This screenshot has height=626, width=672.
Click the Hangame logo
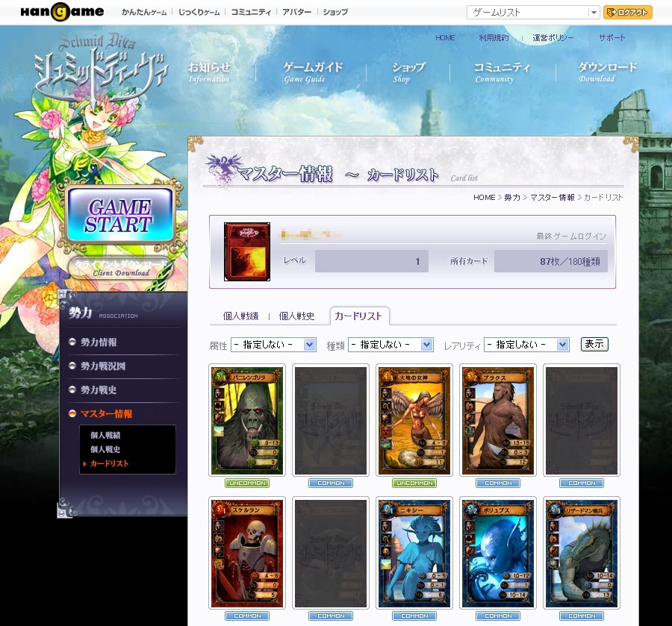click(x=62, y=11)
